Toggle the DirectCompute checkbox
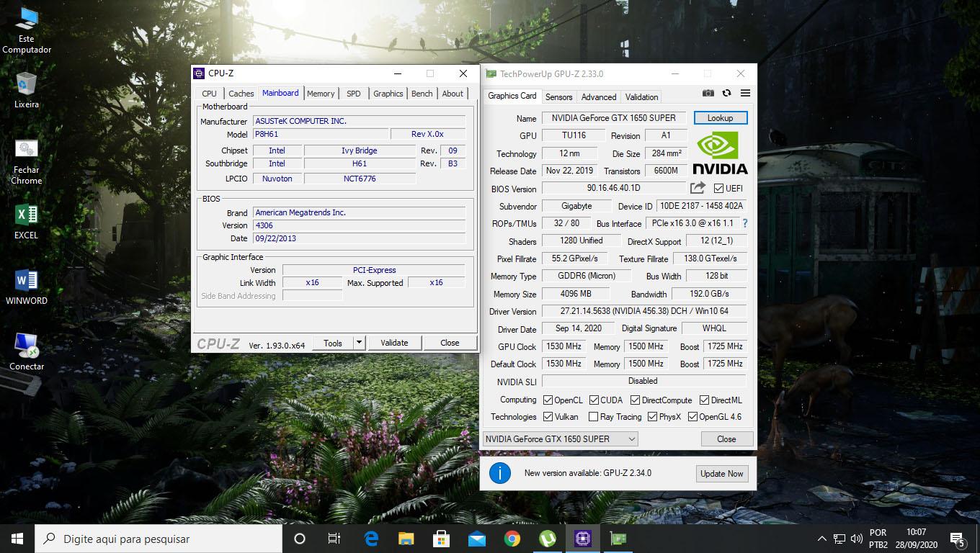 point(635,400)
